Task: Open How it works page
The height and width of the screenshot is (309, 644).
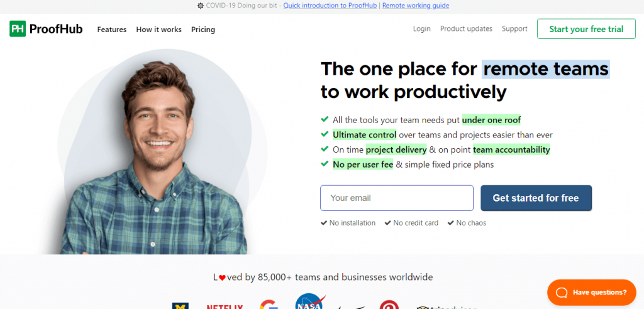Action: [x=158, y=30]
